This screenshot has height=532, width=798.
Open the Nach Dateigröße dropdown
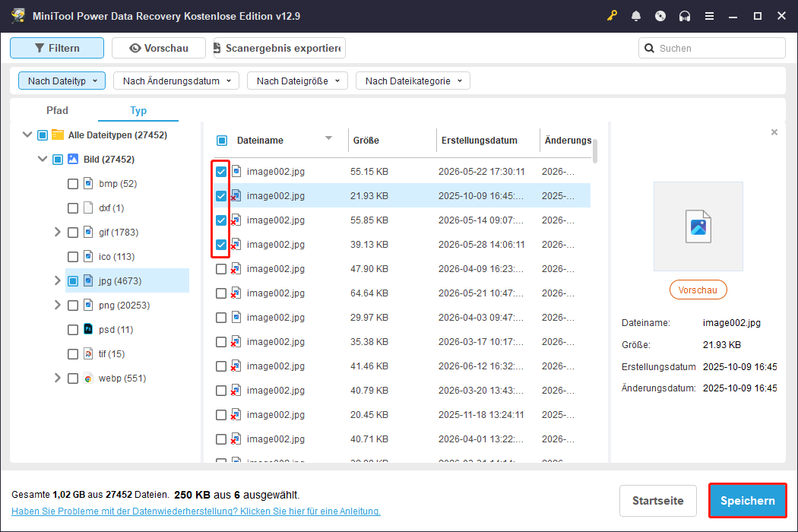(297, 81)
